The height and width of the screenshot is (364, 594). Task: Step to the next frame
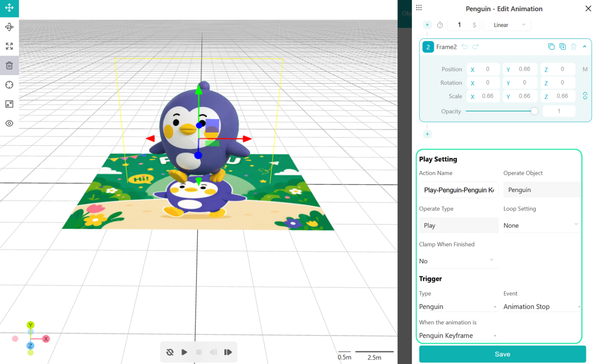coord(228,352)
